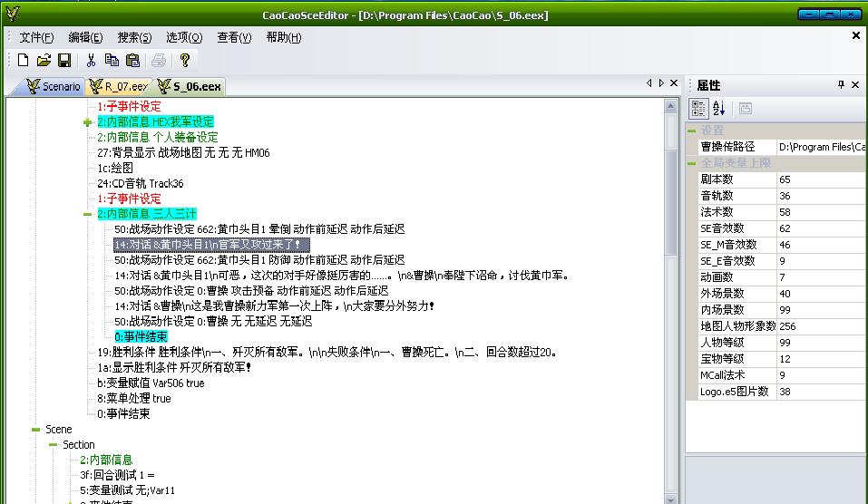Click the 曹操传路径 value field
This screenshot has width=868, height=504.
pos(821,147)
